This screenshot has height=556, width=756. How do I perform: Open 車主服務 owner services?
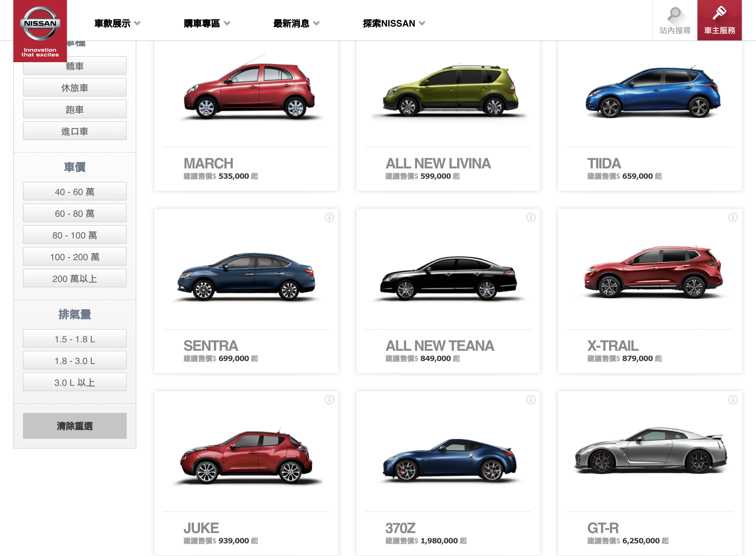[x=719, y=20]
